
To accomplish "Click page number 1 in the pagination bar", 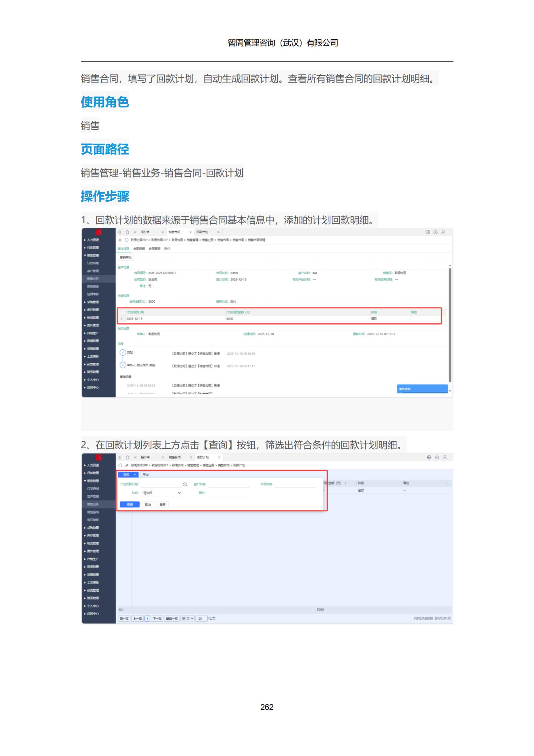I will [147, 619].
